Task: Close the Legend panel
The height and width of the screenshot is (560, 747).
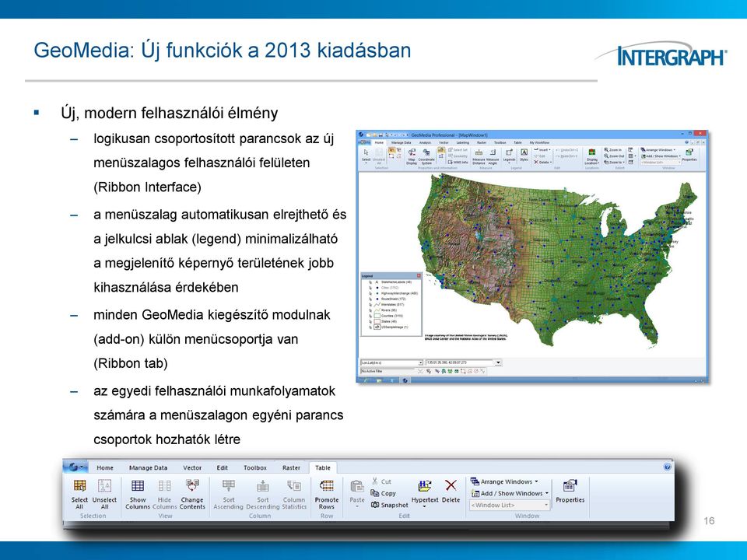Action: 419,275
